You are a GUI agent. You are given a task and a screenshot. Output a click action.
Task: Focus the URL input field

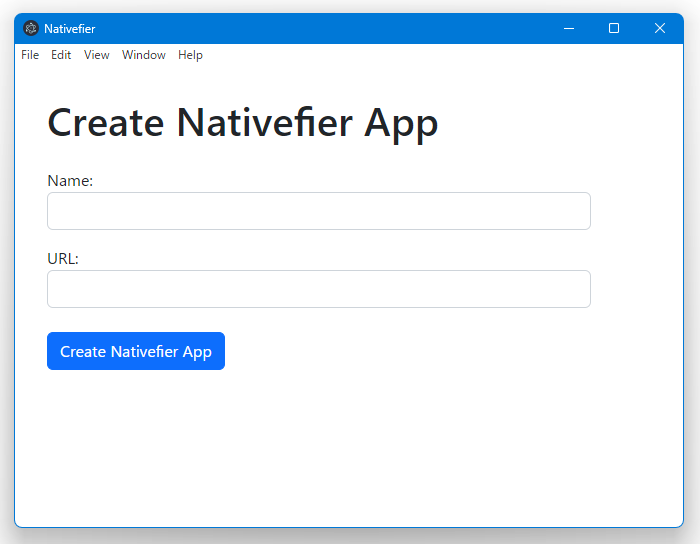(x=319, y=289)
